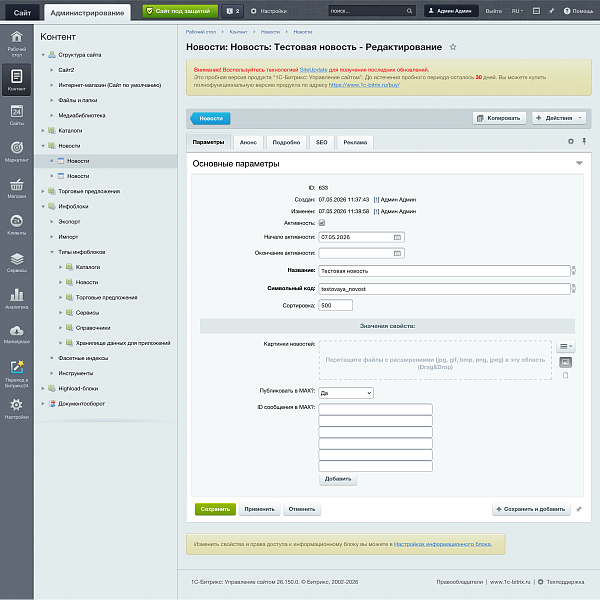Click into the Сортировка input field
600x600 pixels.
click(336, 305)
